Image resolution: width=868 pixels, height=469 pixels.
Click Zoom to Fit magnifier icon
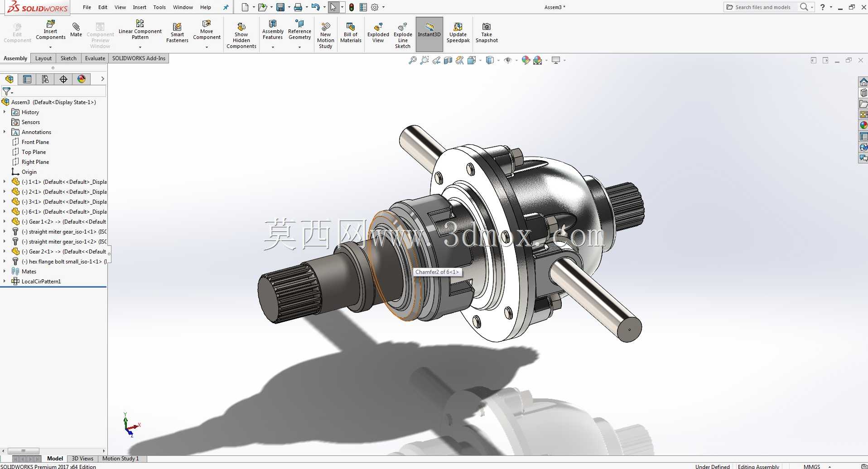412,60
